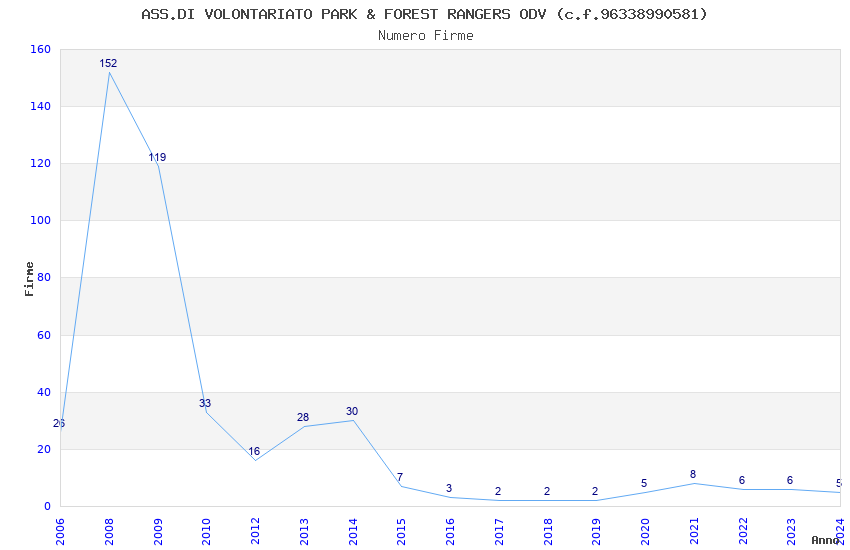This screenshot has width=850, height=550.
Task: Select the data label 30
Action: [x=352, y=411]
